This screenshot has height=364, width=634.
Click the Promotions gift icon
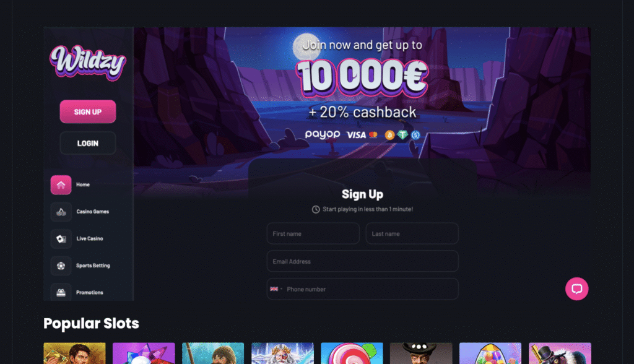pyautogui.click(x=61, y=292)
